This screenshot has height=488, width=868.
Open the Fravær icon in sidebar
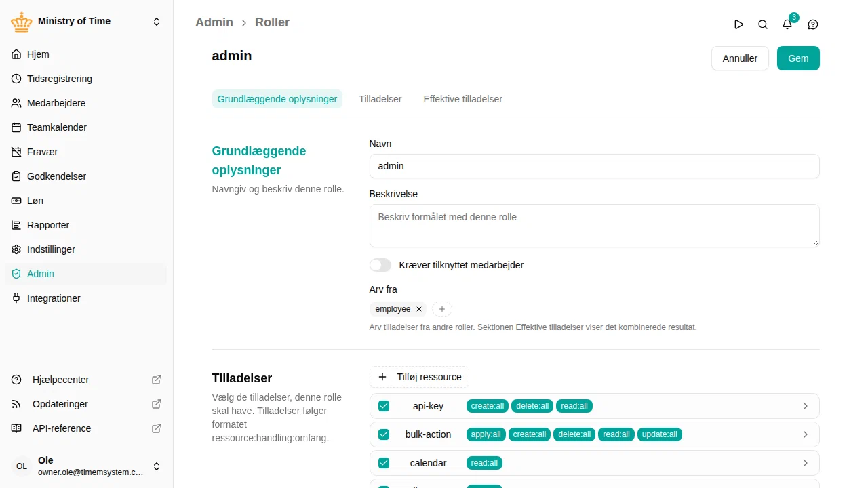tap(17, 152)
